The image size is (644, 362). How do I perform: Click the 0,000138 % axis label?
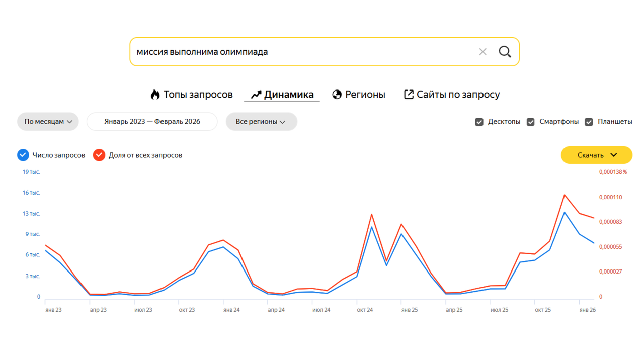point(613,172)
